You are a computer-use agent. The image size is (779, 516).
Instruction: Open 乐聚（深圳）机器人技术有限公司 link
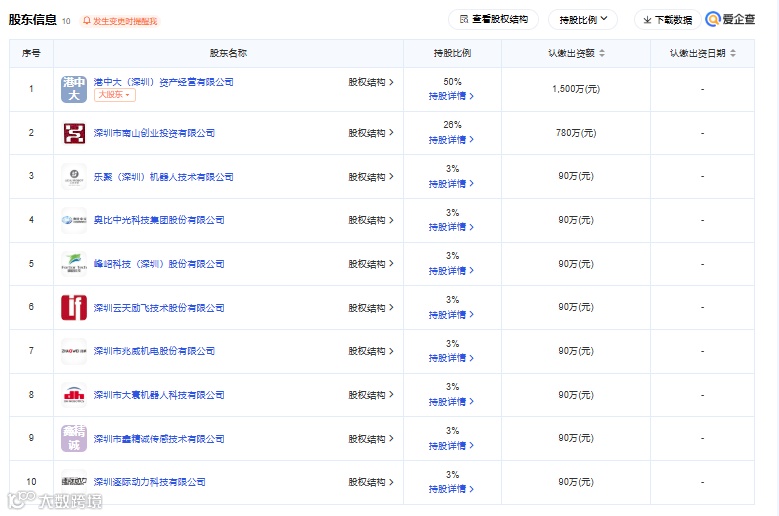[x=163, y=177]
